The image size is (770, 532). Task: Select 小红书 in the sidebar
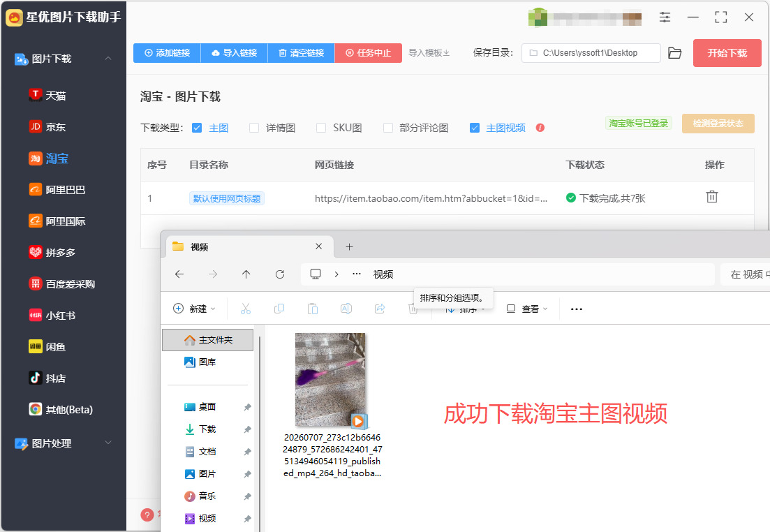pyautogui.click(x=52, y=316)
